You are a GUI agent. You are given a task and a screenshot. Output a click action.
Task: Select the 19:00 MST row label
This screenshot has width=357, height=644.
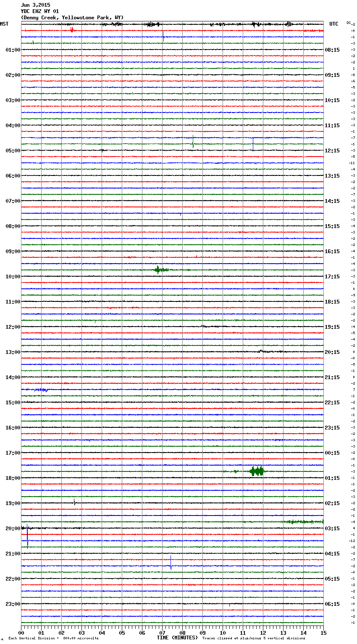coord(13,503)
